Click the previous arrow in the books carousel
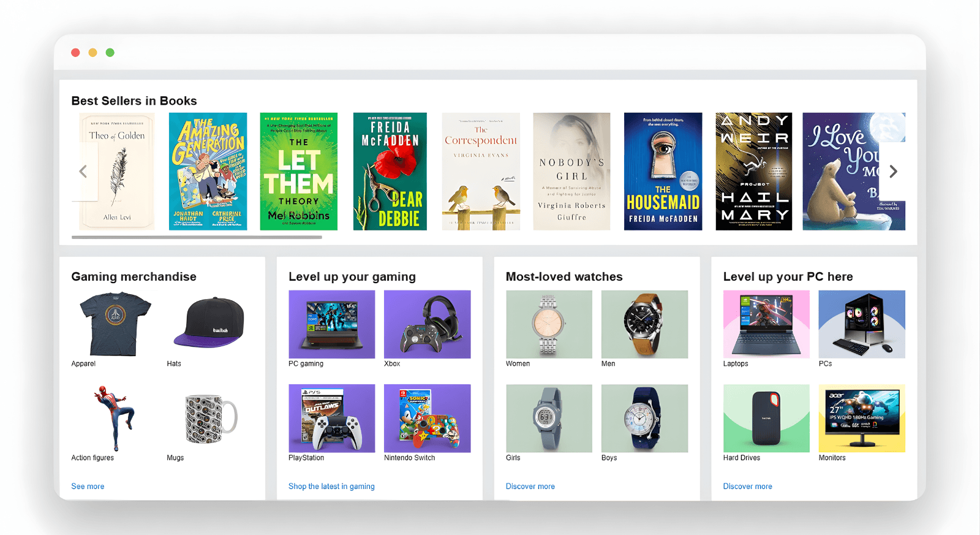Screen dimensions: 980x535 pyautogui.click(x=83, y=172)
